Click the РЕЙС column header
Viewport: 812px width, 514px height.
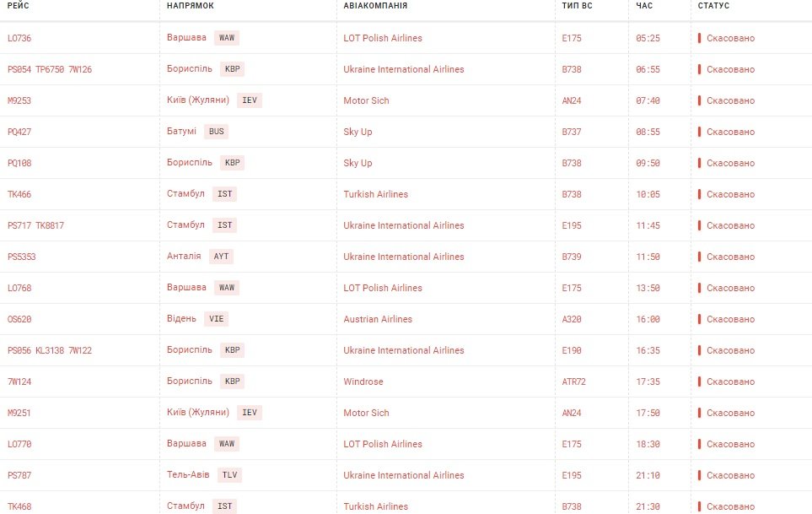(x=18, y=6)
